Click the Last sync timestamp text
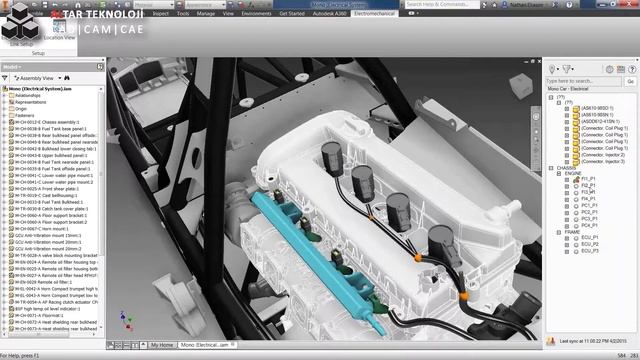 [x=593, y=341]
